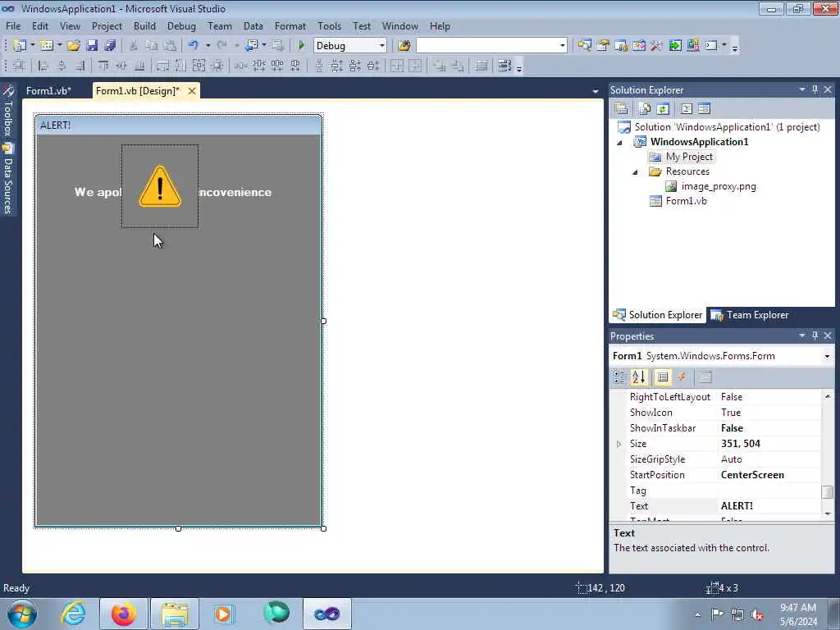Save the current file with floppy icon
Image resolution: width=840 pixels, height=630 pixels.
pyautogui.click(x=92, y=46)
